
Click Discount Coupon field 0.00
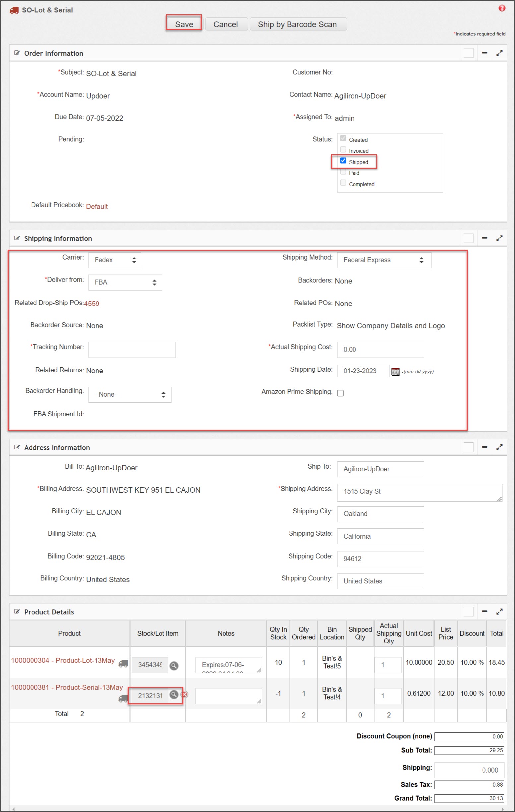click(469, 736)
